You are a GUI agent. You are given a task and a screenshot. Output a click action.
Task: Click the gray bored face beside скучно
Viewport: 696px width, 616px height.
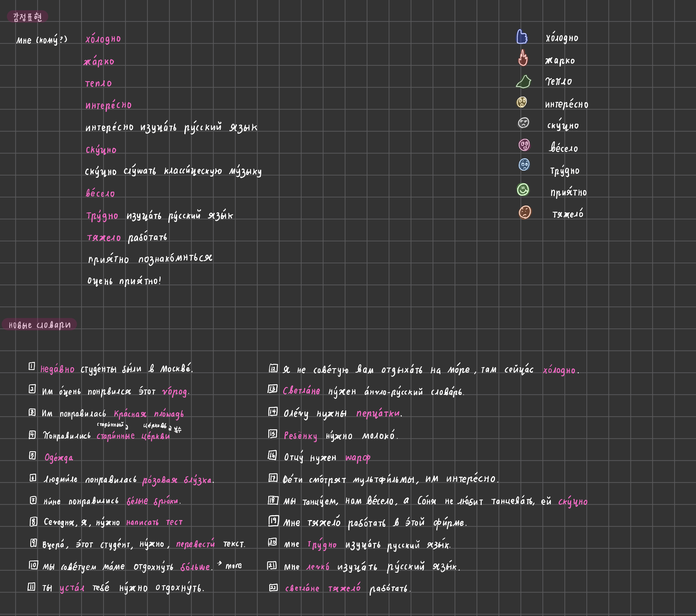[523, 123]
